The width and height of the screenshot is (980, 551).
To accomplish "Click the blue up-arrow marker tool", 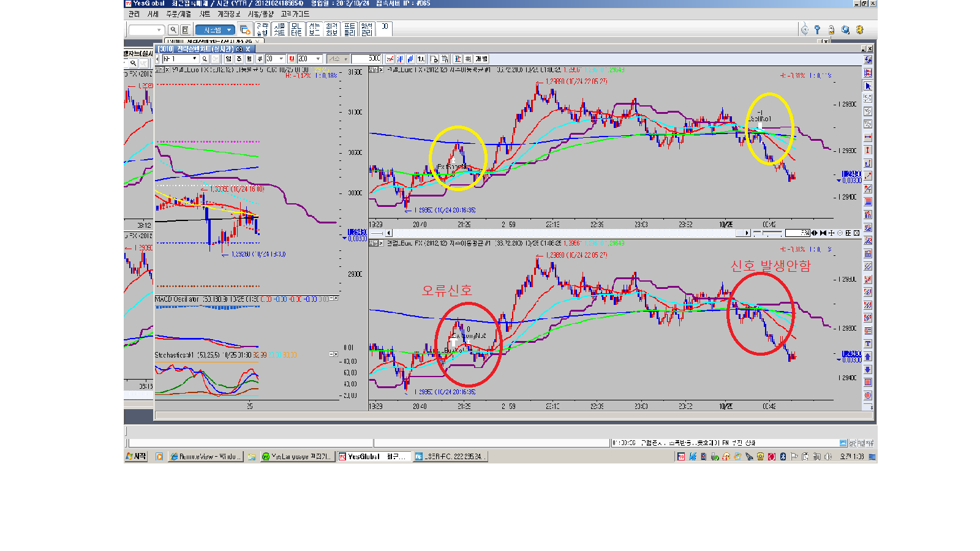I will (868, 356).
